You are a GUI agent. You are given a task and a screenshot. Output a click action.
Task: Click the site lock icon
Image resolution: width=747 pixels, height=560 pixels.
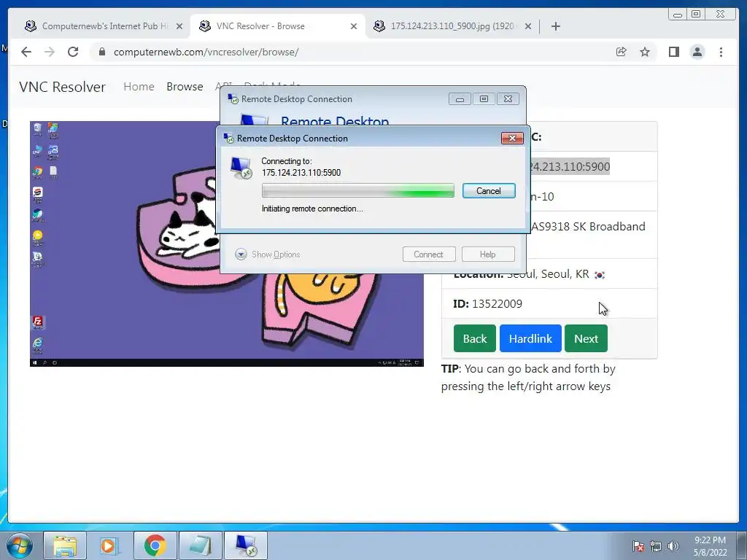pos(102,52)
